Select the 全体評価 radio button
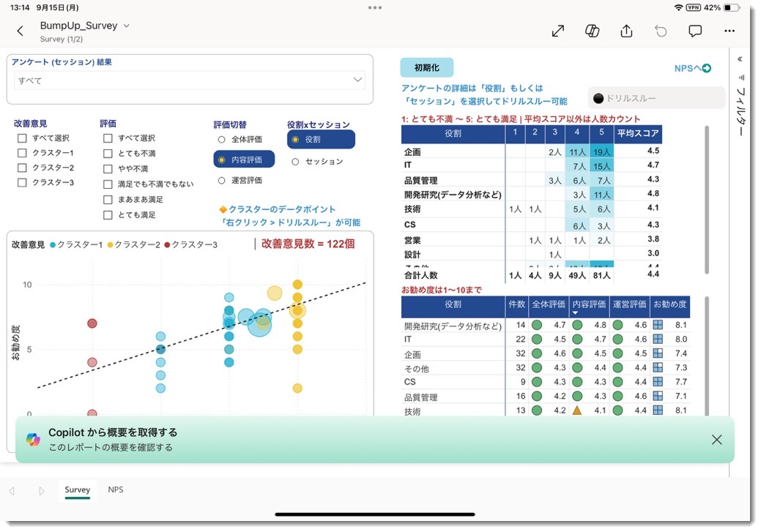The image size is (761, 532). pyautogui.click(x=221, y=140)
